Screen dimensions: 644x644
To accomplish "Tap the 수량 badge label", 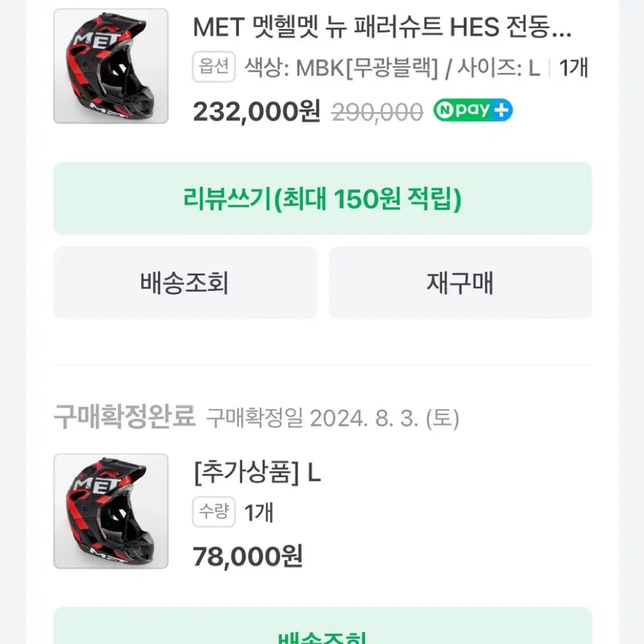I will 214,512.
